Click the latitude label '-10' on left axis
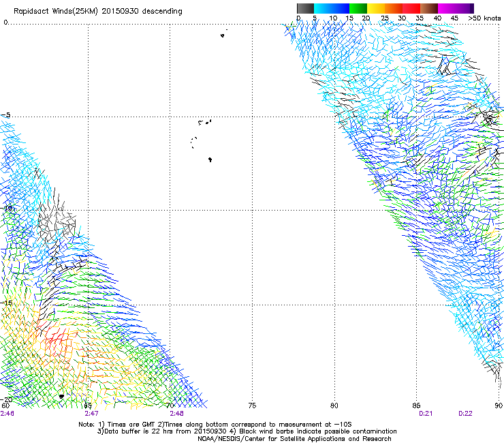 click(x=7, y=208)
